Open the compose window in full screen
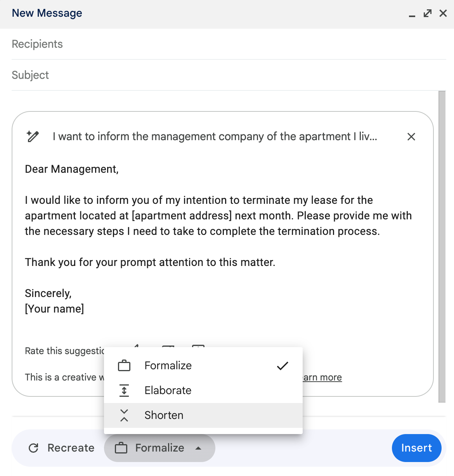 (x=428, y=14)
